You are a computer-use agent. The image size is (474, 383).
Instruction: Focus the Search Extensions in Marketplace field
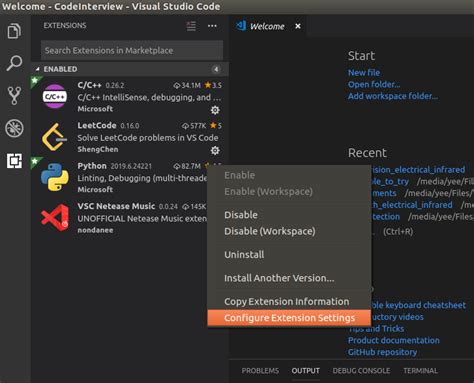[x=132, y=50]
